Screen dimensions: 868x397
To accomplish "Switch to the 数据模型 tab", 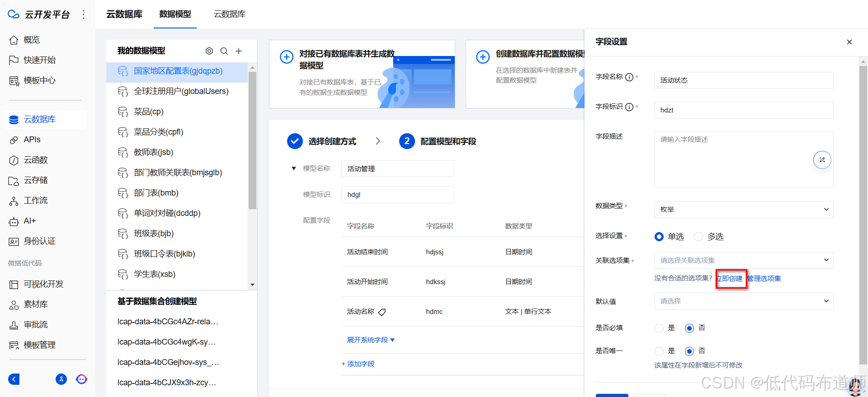I will click(x=175, y=14).
